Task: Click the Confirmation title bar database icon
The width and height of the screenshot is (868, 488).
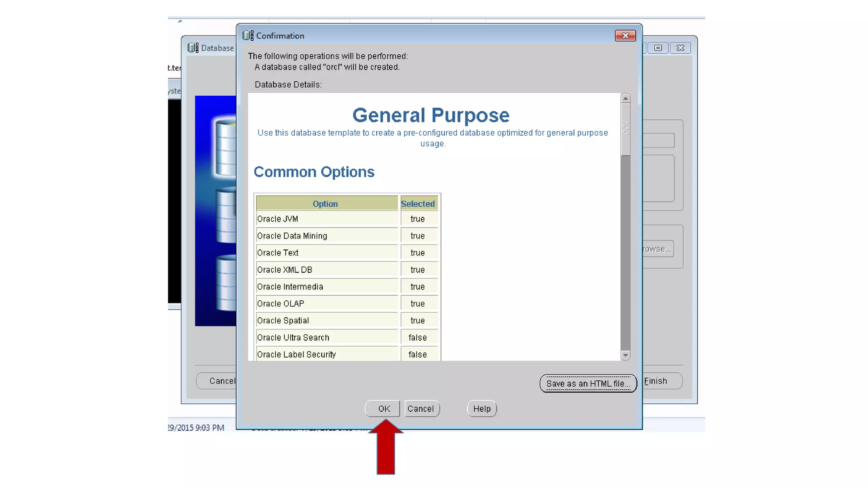Action: tap(248, 36)
